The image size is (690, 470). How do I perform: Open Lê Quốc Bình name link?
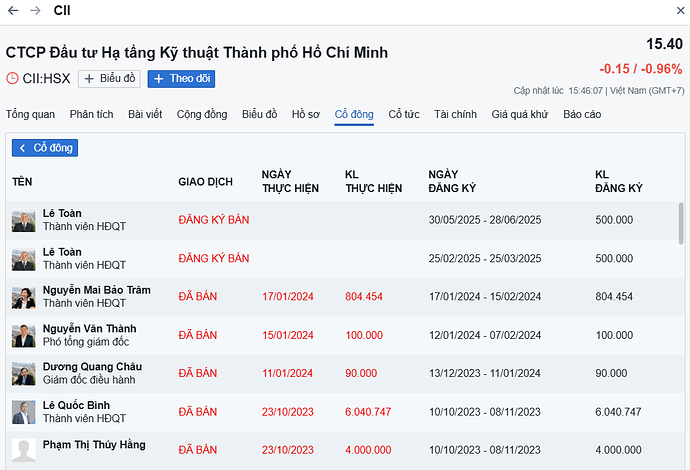pos(76,405)
